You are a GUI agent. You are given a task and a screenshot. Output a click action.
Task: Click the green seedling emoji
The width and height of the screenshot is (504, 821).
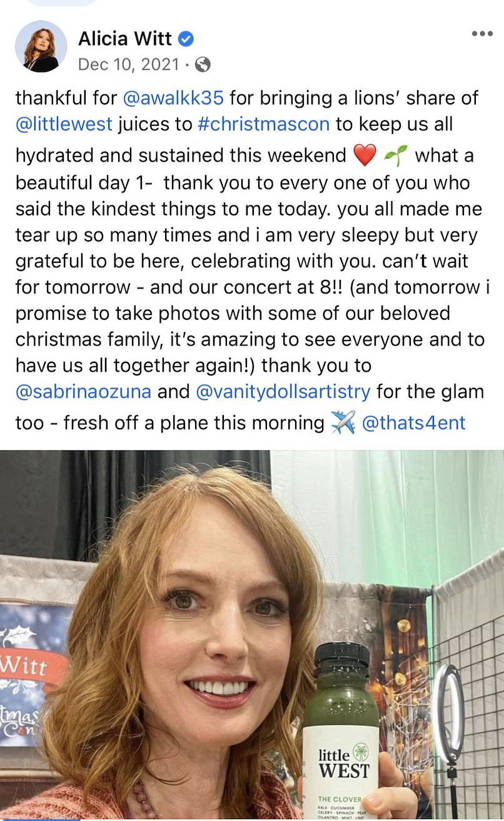pos(395,155)
